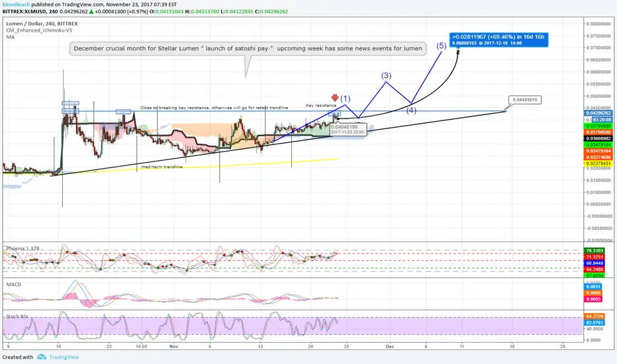The height and width of the screenshot is (364, 617).
Task: Click the 'med-term trendline' annotation
Action: 162,167
